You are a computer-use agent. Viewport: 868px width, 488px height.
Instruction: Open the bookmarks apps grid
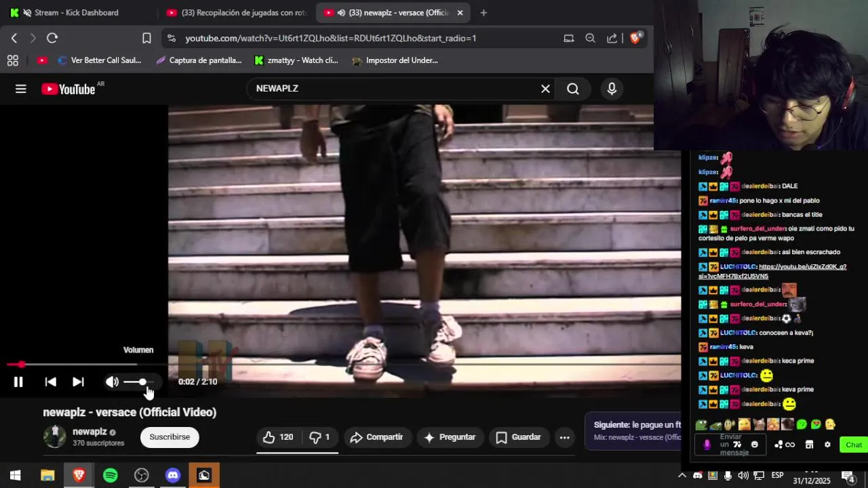(12, 60)
